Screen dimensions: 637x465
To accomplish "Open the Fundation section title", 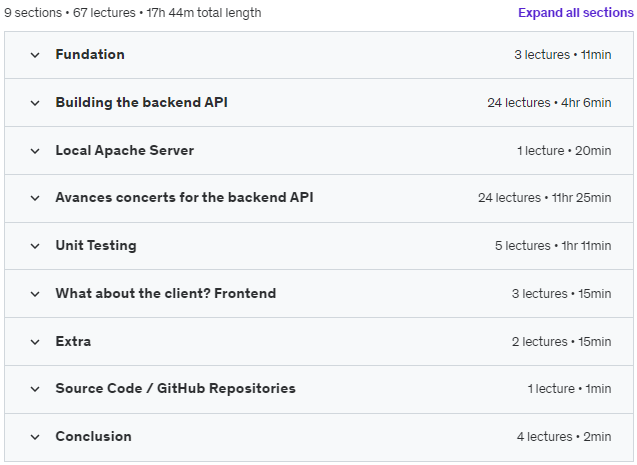I will 90,54.
